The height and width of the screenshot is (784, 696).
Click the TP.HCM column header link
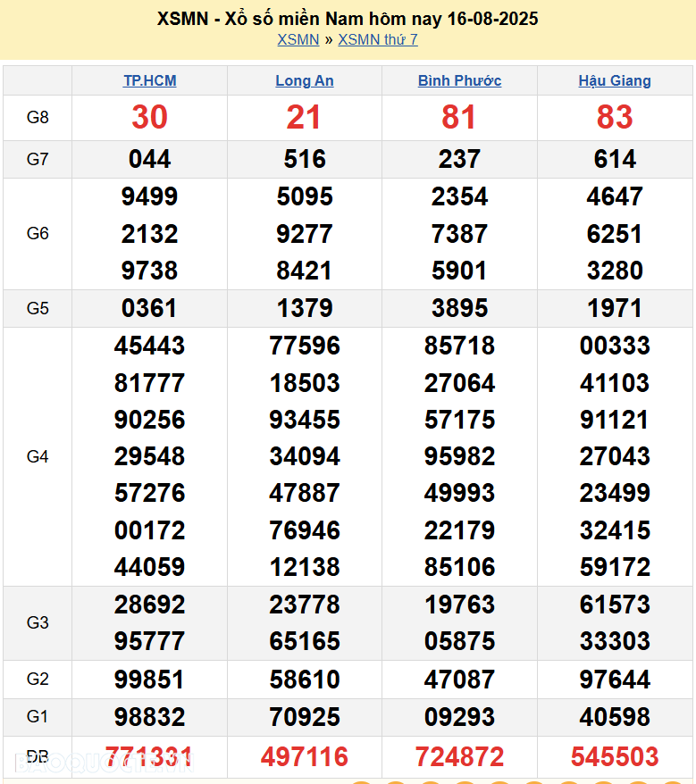[149, 80]
